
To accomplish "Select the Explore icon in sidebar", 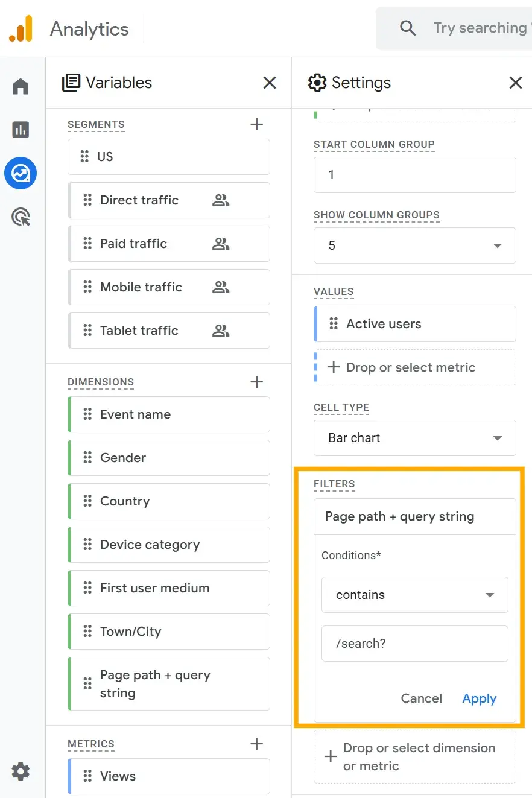I will 21,174.
